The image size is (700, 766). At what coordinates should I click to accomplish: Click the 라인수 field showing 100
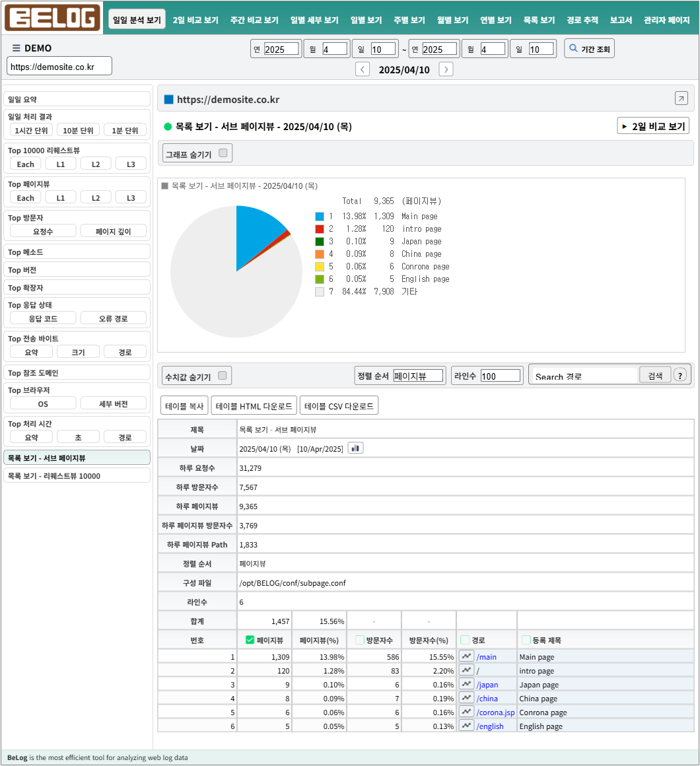tap(500, 376)
